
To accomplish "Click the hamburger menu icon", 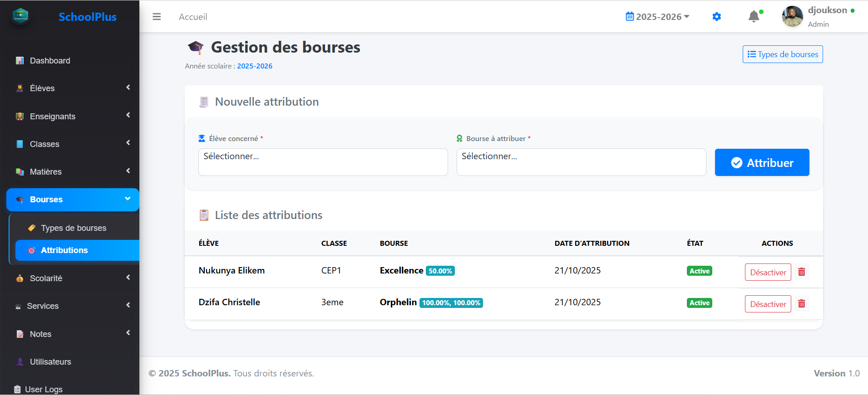I will (x=157, y=17).
